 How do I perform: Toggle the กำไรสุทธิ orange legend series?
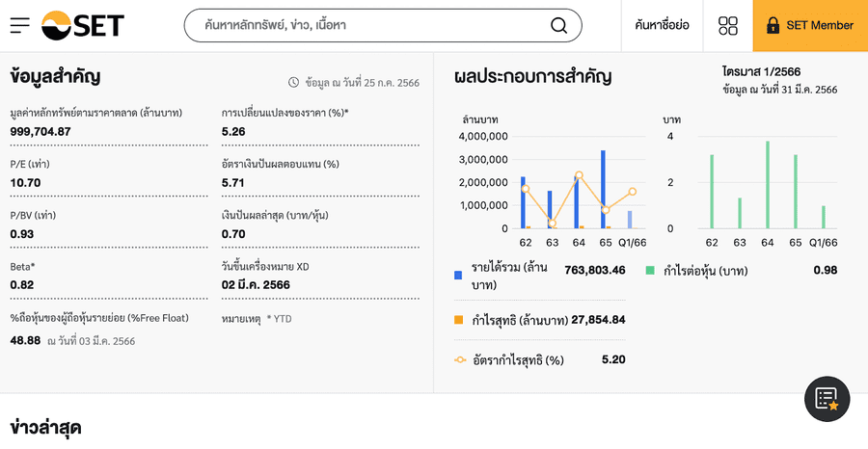458,320
